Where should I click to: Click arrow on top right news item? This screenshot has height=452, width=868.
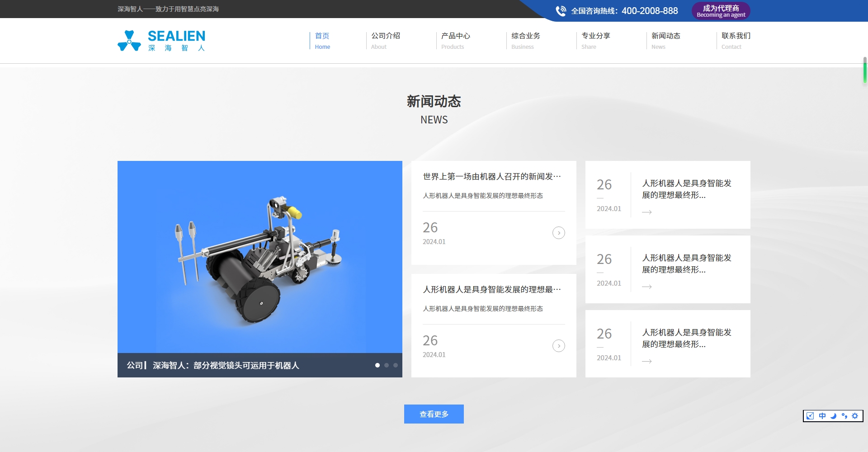tap(647, 212)
